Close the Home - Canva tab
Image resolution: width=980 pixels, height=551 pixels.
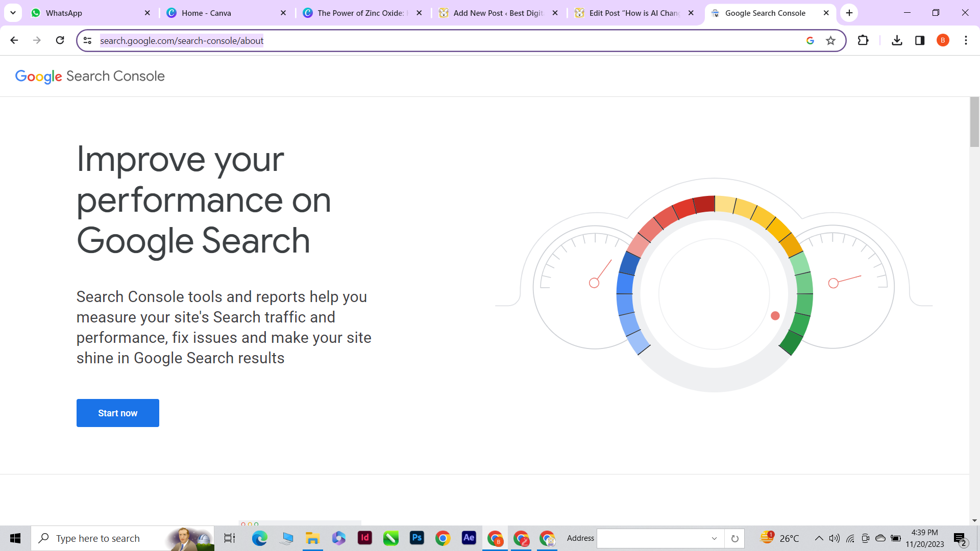(283, 13)
